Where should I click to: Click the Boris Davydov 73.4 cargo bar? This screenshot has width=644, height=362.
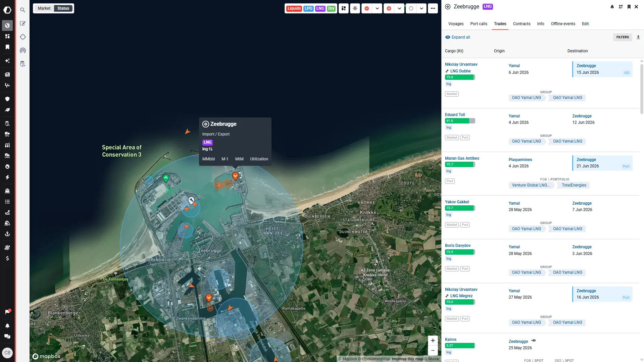(460, 252)
